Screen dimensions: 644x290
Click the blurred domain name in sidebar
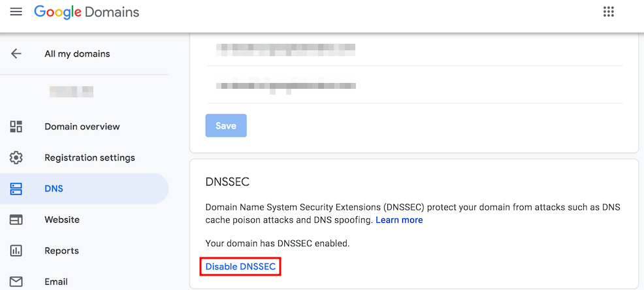(x=71, y=91)
